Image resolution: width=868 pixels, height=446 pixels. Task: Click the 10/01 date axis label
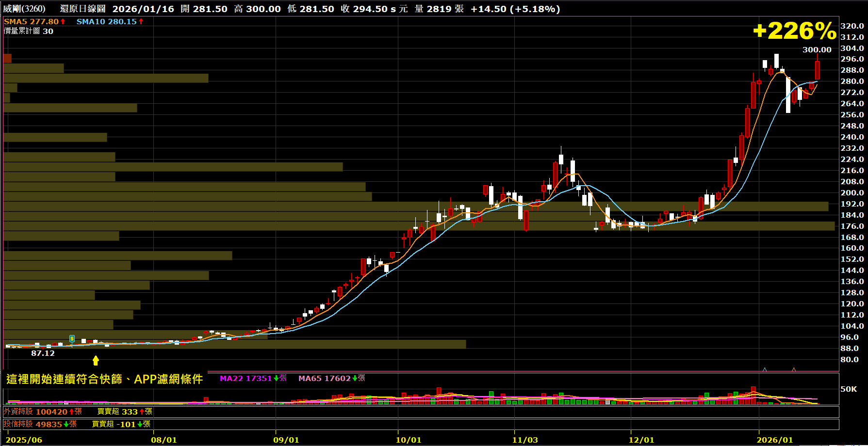pyautogui.click(x=409, y=440)
